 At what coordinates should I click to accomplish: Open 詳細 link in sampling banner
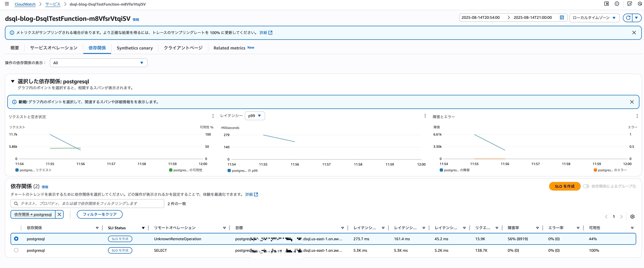point(266,33)
